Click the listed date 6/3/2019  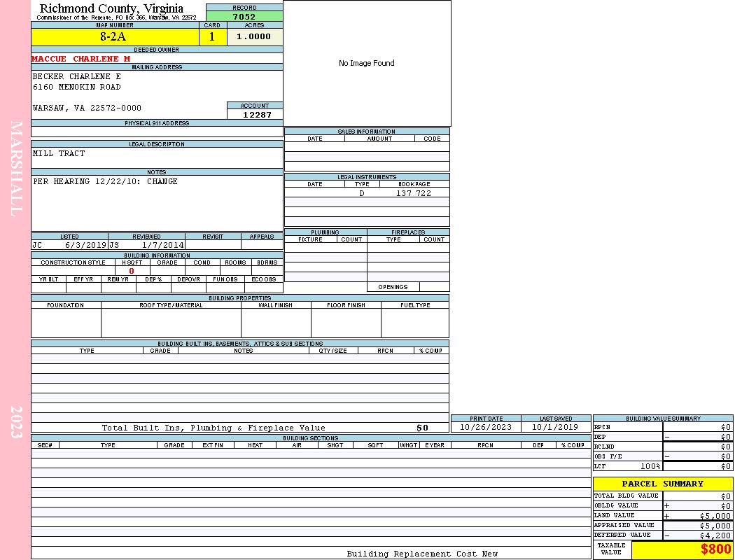coord(85,246)
